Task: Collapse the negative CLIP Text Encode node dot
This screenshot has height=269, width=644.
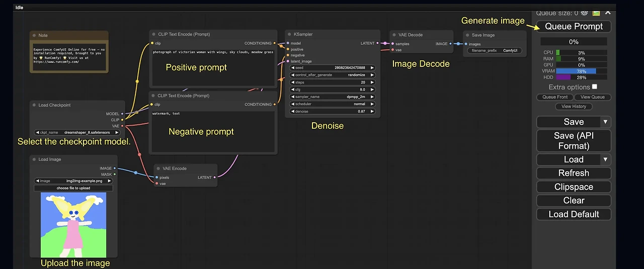Action: pyautogui.click(x=153, y=96)
